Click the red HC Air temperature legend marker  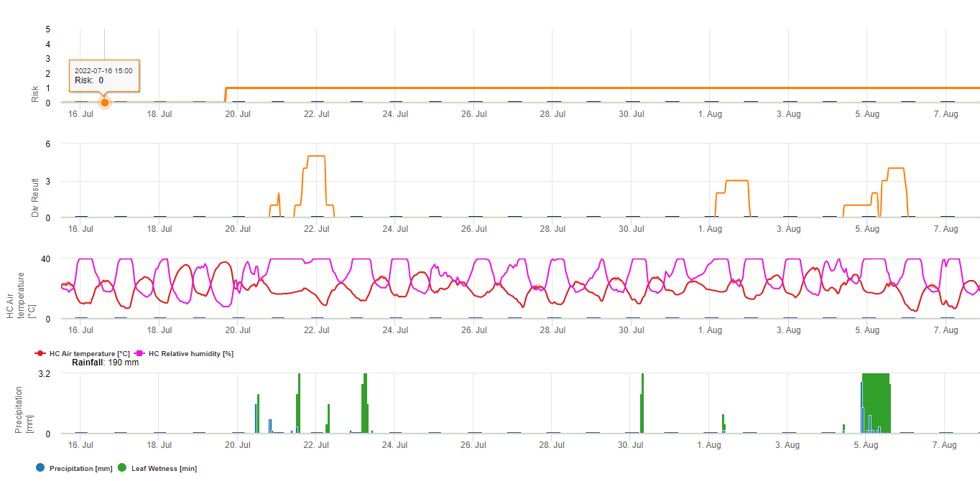(42, 353)
